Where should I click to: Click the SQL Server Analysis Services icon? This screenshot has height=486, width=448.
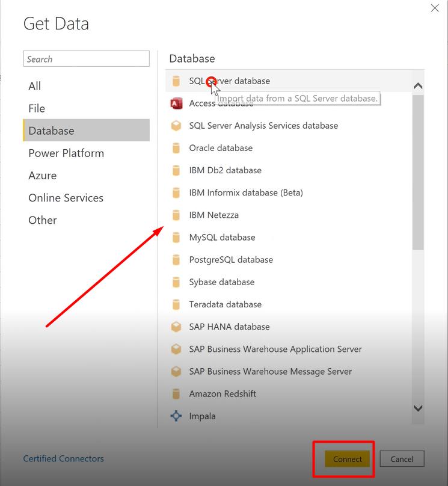(177, 126)
